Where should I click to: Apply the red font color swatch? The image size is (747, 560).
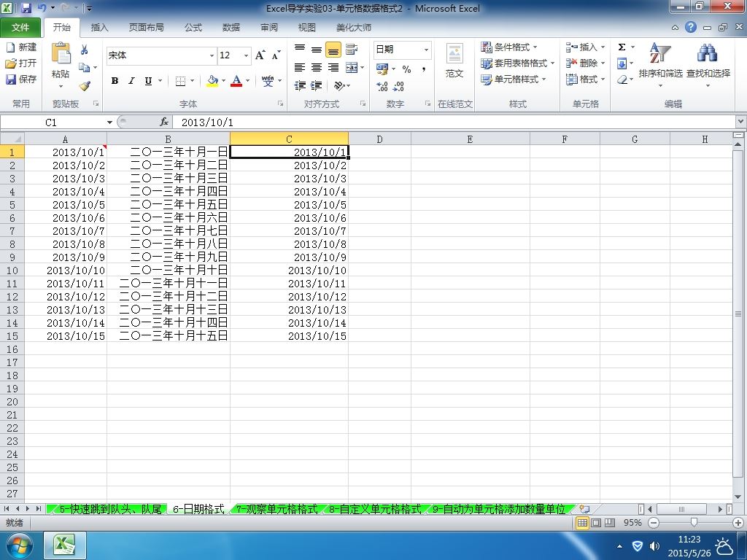(236, 81)
